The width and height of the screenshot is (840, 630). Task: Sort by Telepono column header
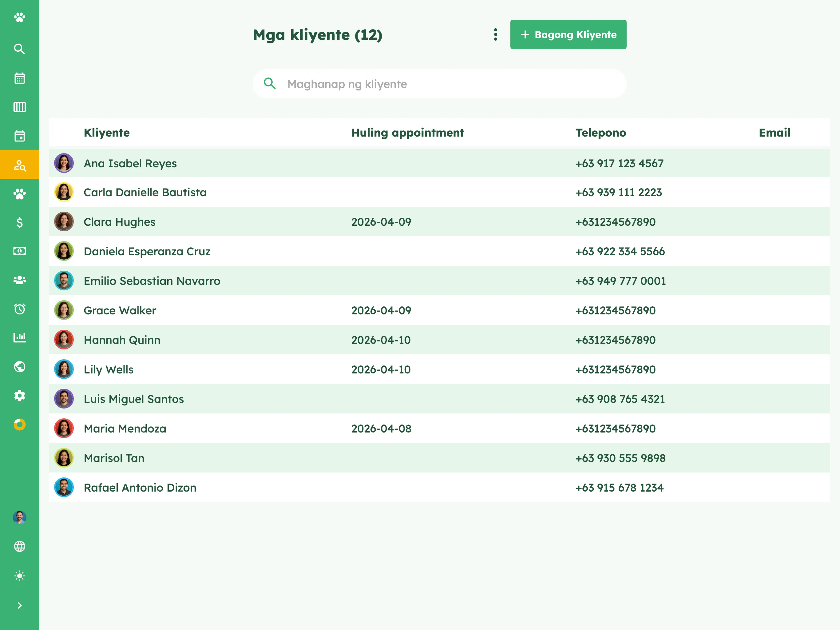pos(601,133)
